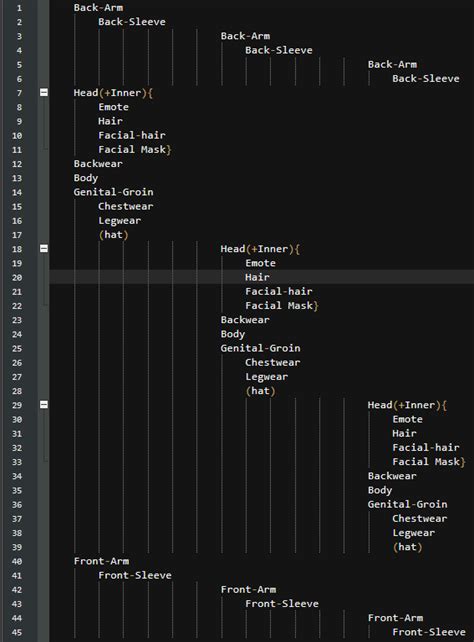Click line number 20 in gutter

pyautogui.click(x=17, y=277)
